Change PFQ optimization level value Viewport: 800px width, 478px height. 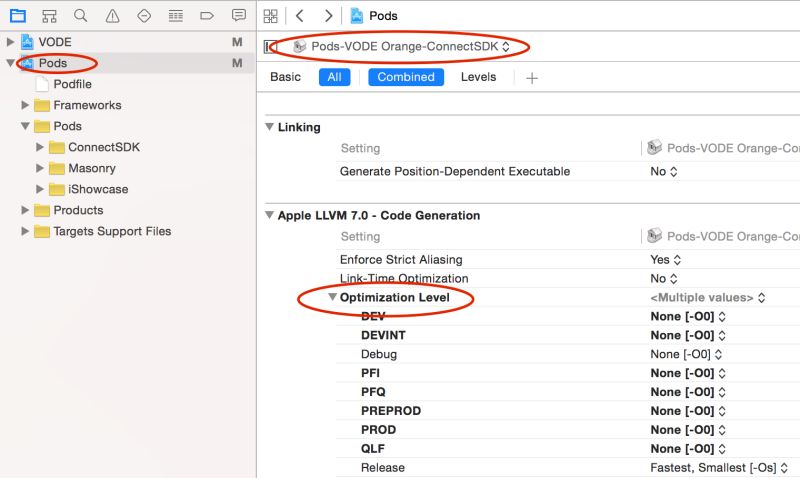(x=688, y=392)
